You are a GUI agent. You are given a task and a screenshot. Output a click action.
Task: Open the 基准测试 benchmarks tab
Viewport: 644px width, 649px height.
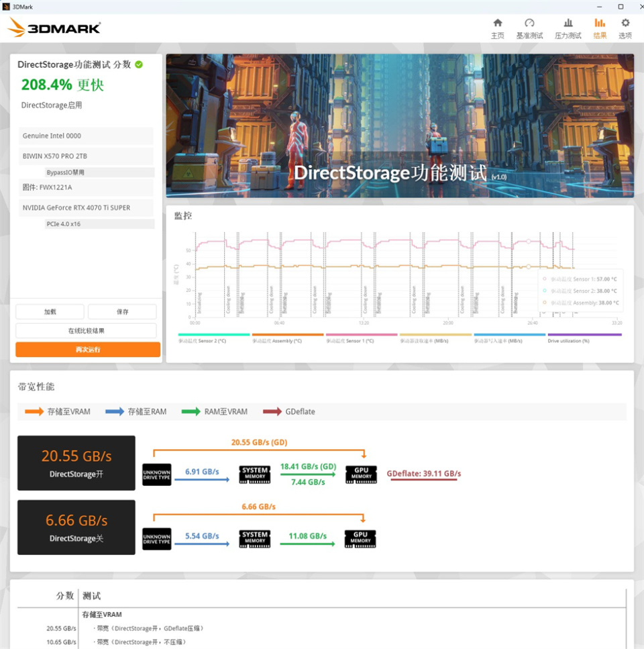tap(529, 29)
